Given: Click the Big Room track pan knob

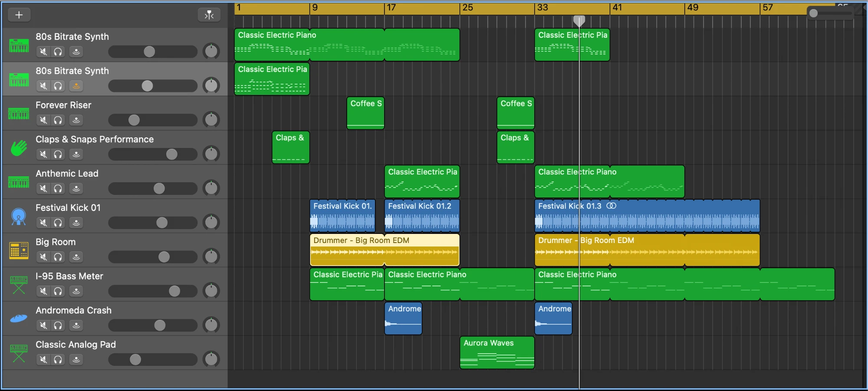Looking at the screenshot, I should (211, 256).
